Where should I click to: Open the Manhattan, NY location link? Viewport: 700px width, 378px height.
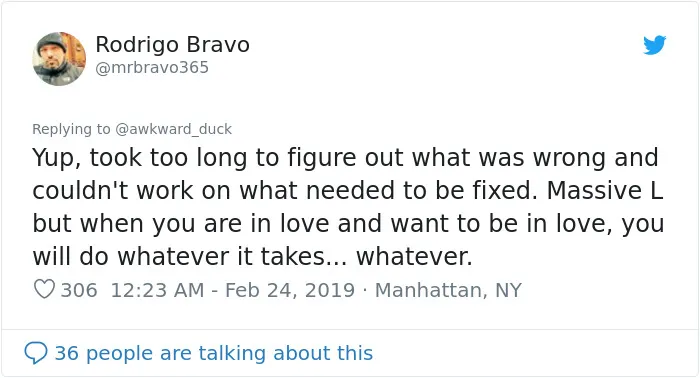click(x=448, y=290)
